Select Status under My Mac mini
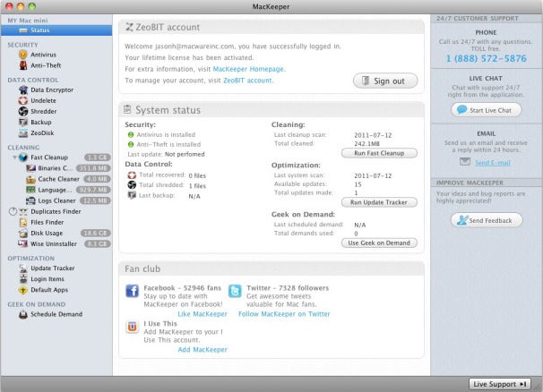543x392 pixels. (56, 30)
